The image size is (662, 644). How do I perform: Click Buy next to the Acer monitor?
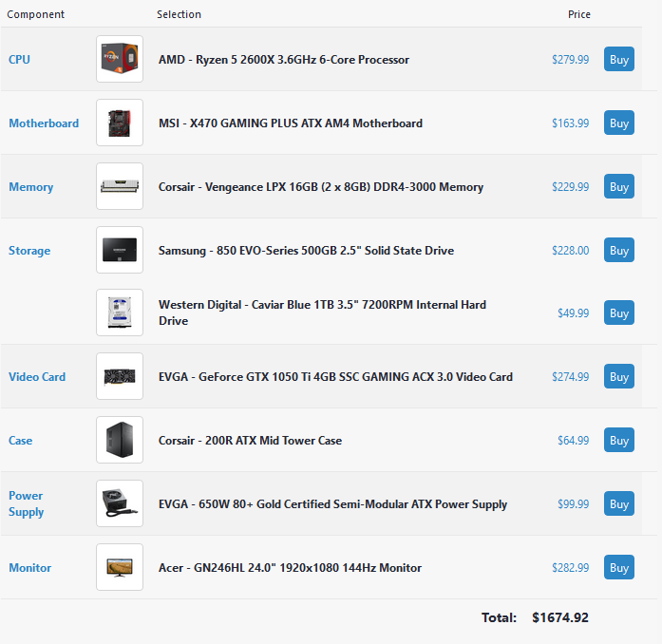click(x=618, y=567)
